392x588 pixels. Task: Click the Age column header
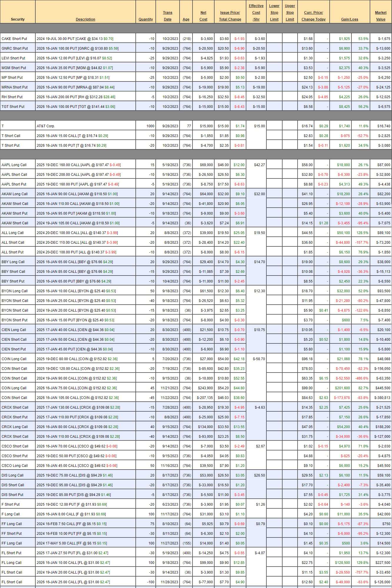pyautogui.click(x=186, y=19)
